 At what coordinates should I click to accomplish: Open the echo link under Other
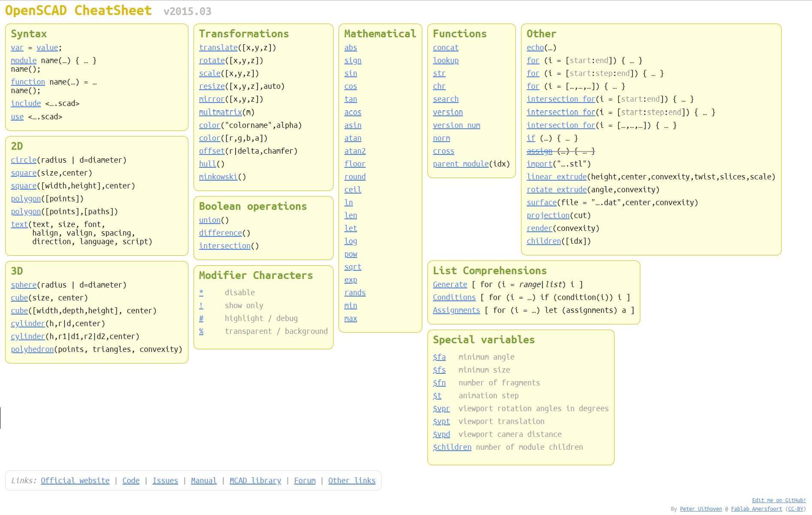pos(535,48)
